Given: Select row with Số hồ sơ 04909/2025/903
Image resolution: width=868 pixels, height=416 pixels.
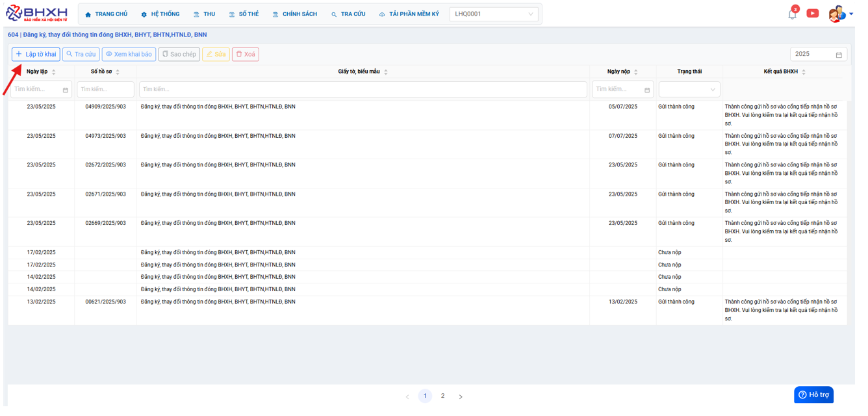Looking at the screenshot, I should [105, 107].
